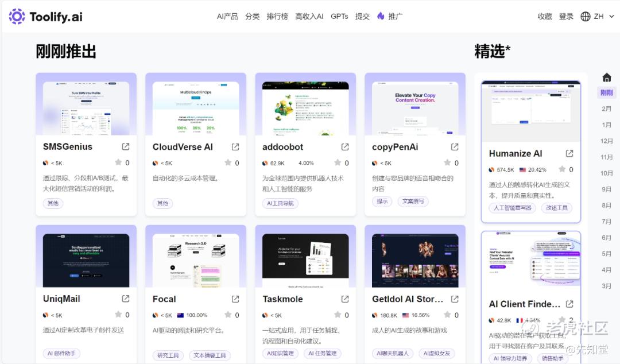This screenshot has height=364, width=620.
Task: Open the GPTs navigation item
Action: pyautogui.click(x=339, y=17)
